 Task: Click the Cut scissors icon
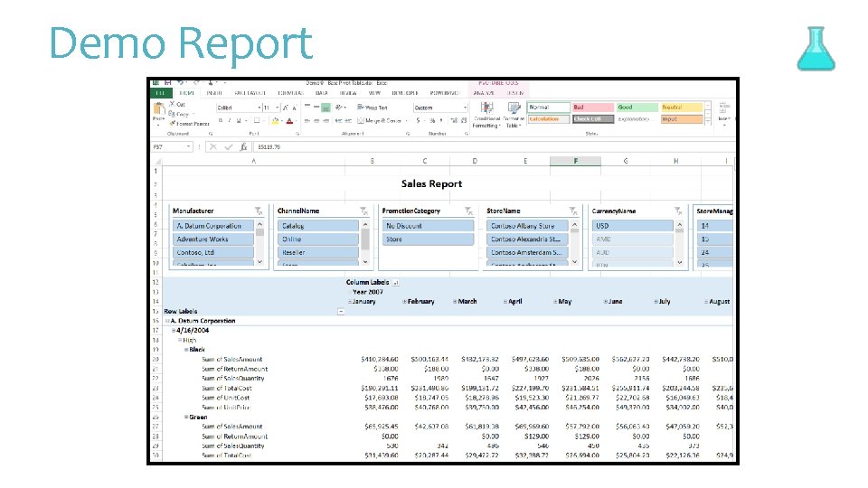[172, 104]
